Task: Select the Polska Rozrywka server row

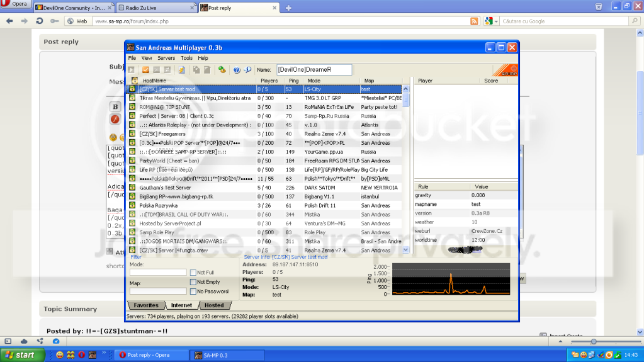Action: [x=265, y=205]
